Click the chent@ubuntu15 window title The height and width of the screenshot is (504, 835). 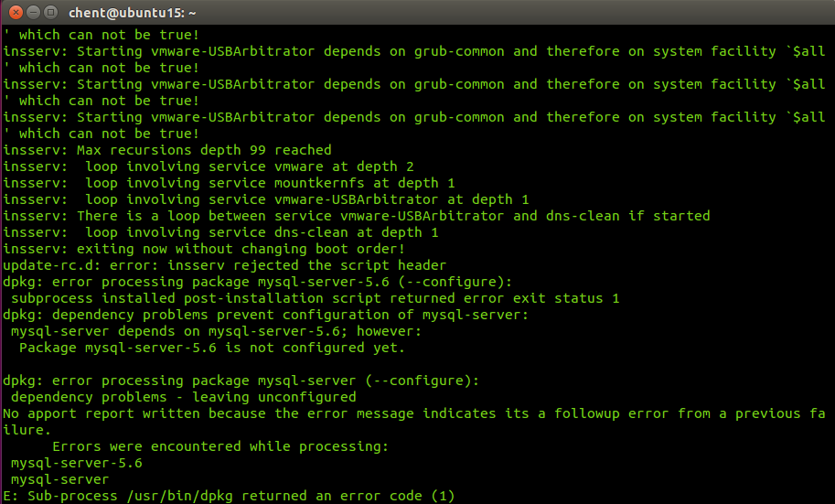[132, 12]
